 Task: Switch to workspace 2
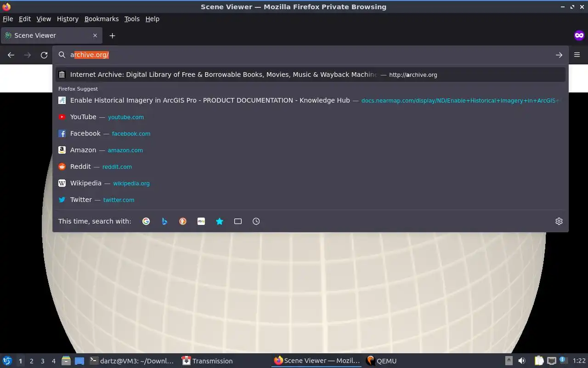pyautogui.click(x=31, y=361)
